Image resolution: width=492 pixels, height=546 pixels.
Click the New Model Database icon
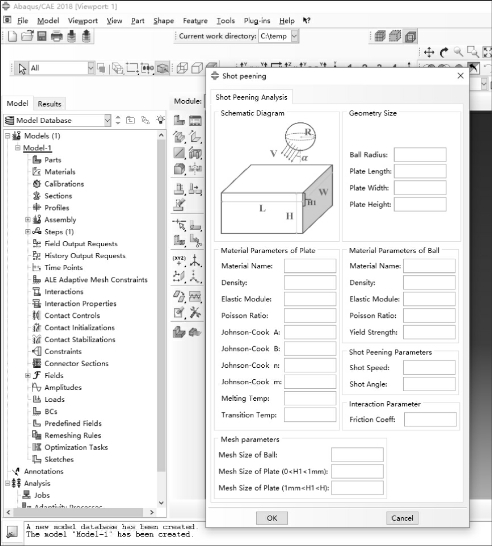[12, 36]
